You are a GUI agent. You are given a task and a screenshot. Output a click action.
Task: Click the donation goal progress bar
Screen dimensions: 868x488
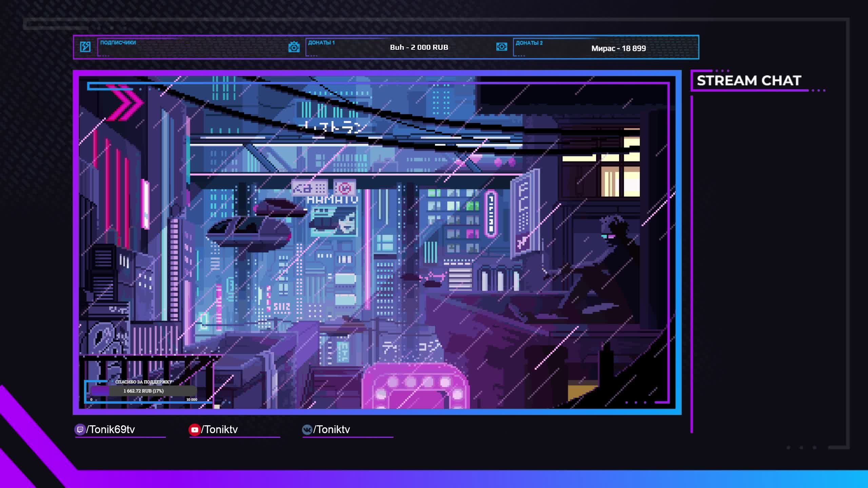pyautogui.click(x=143, y=391)
